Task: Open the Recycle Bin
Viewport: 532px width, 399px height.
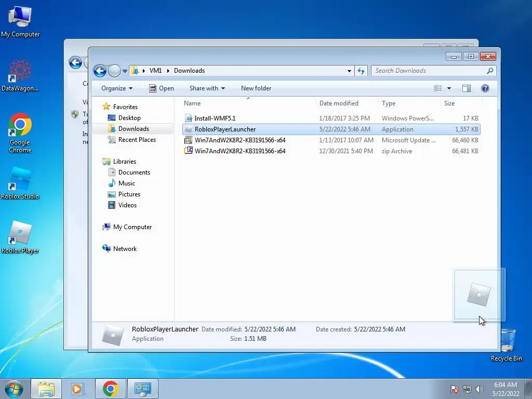Action: [x=506, y=345]
